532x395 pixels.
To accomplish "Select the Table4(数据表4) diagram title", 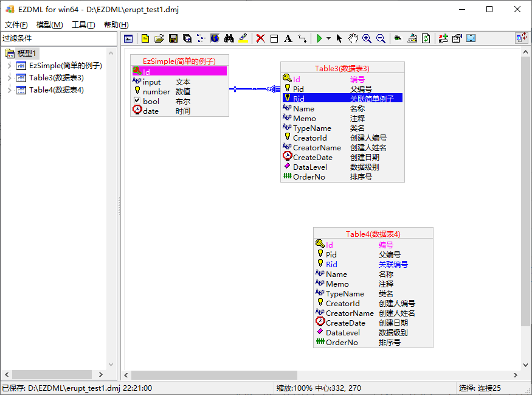I will [x=373, y=234].
